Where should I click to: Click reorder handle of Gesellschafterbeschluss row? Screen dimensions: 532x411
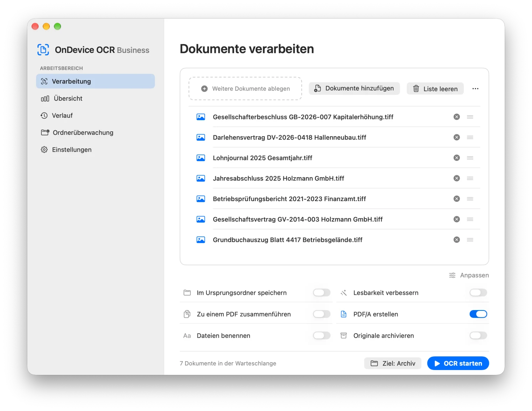(470, 117)
